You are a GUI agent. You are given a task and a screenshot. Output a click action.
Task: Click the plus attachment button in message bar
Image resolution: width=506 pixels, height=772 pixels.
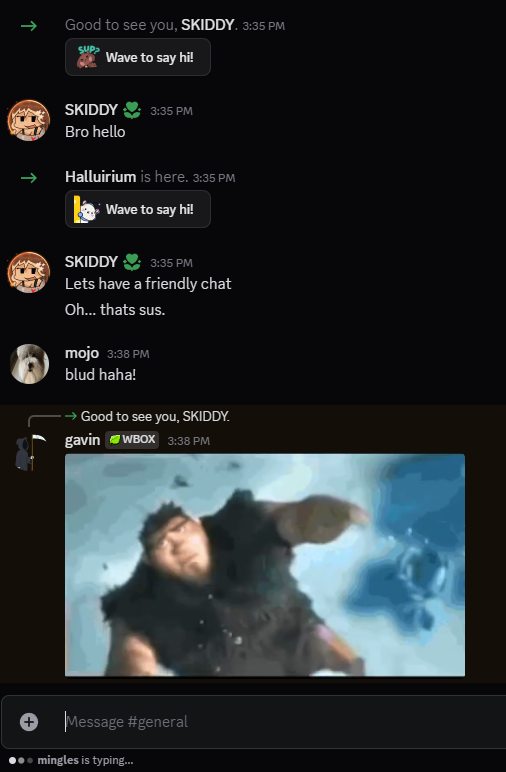coord(29,722)
